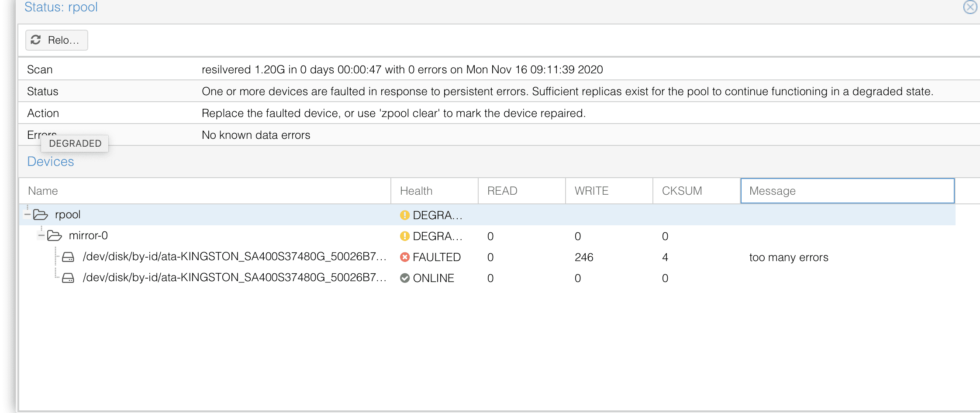Screen dimensions: 980x413
Task: Click the Scan row label
Action: click(40, 69)
